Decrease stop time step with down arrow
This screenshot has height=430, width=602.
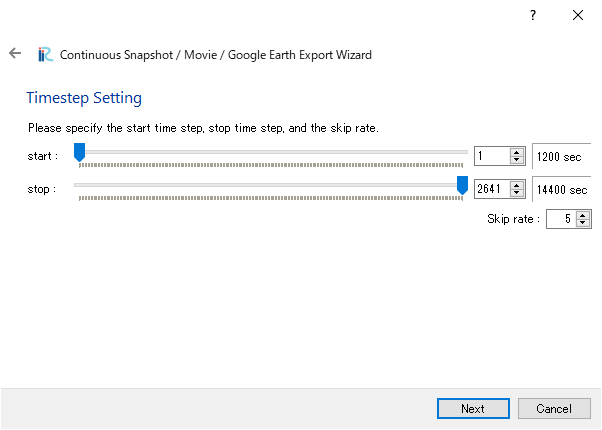[517, 193]
